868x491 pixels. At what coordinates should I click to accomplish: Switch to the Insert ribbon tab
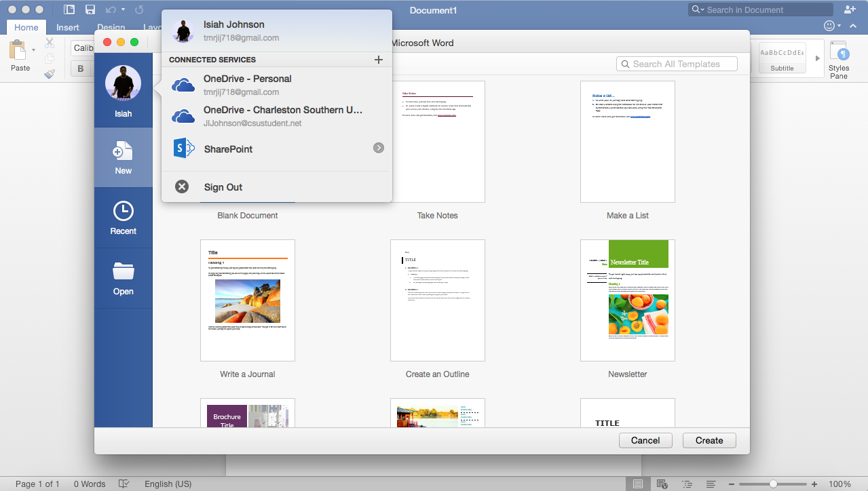tap(68, 27)
